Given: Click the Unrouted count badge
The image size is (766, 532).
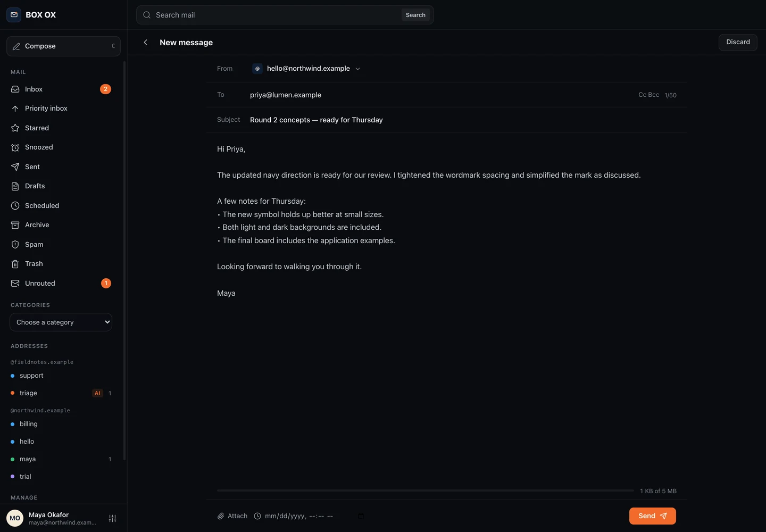Looking at the screenshot, I should pyautogui.click(x=106, y=284).
